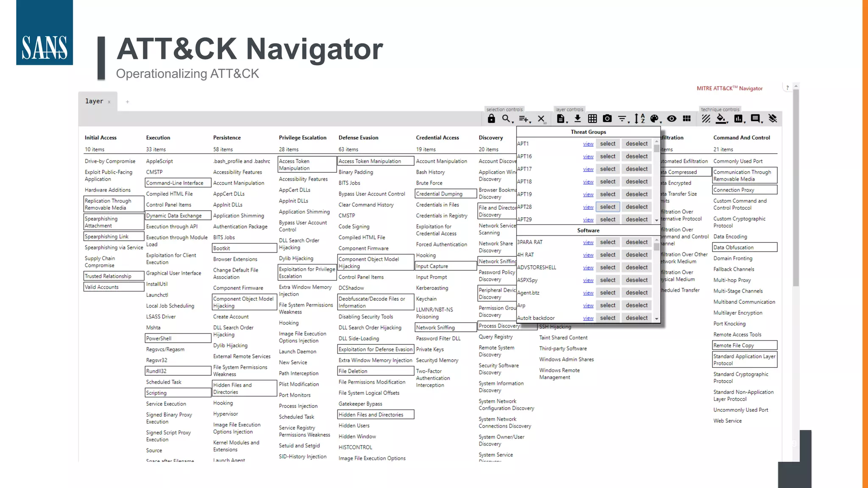Click the select button for APT29
Screen dimensions: 868x488
[x=607, y=219]
